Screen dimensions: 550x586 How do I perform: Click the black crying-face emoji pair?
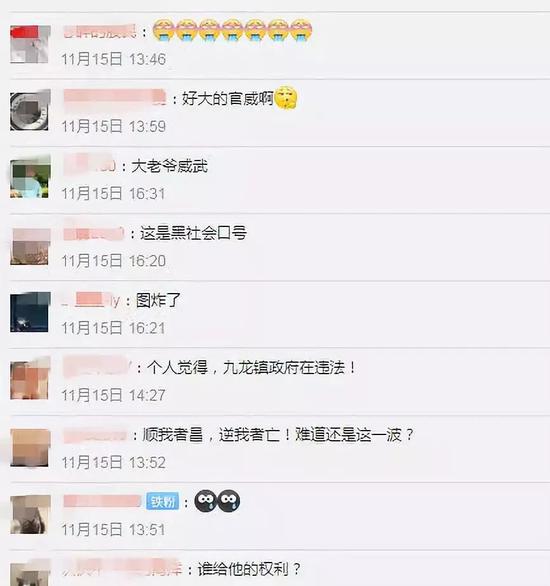(217, 501)
